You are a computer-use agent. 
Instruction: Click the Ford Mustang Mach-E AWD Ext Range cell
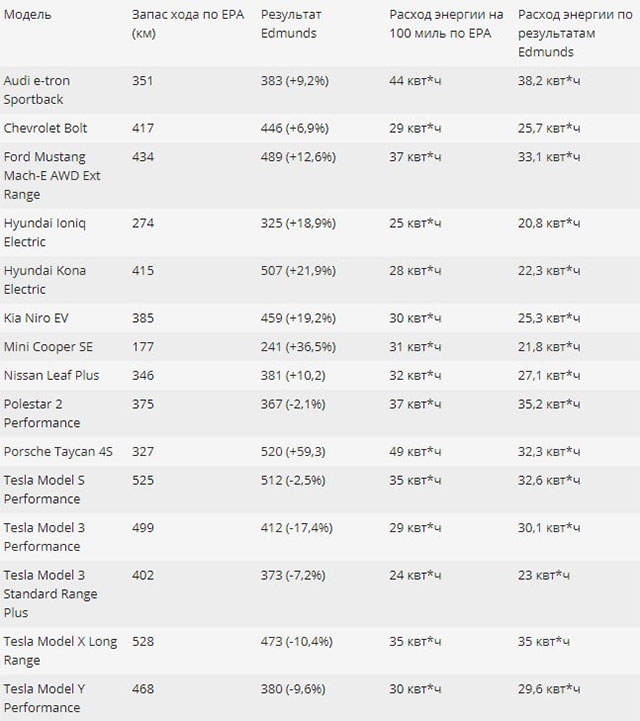(51, 175)
